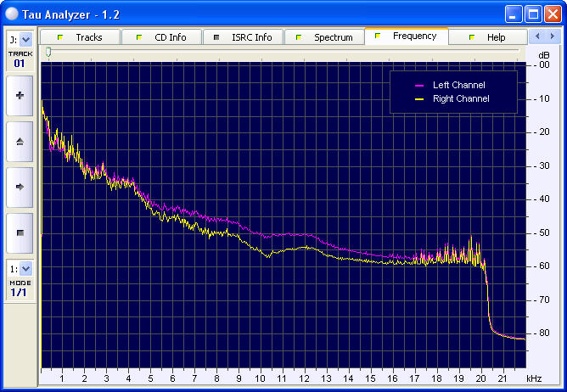Open the mode selection dropdown
567x392 pixels.
[x=25, y=269]
